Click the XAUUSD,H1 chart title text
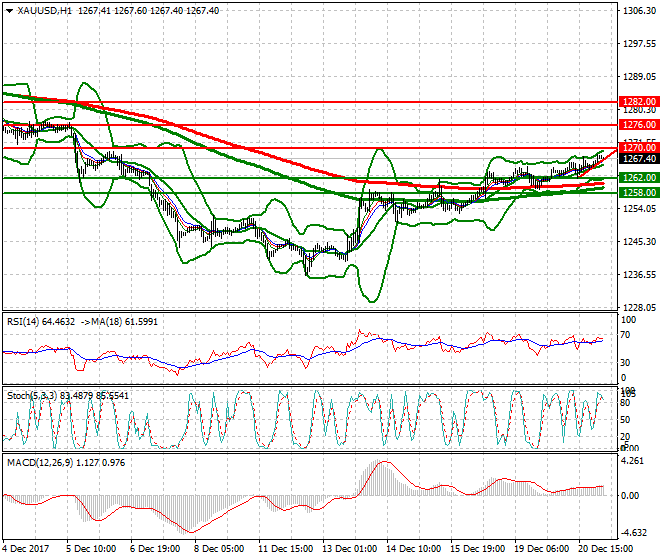The height and width of the screenshot is (560, 660). [45, 11]
